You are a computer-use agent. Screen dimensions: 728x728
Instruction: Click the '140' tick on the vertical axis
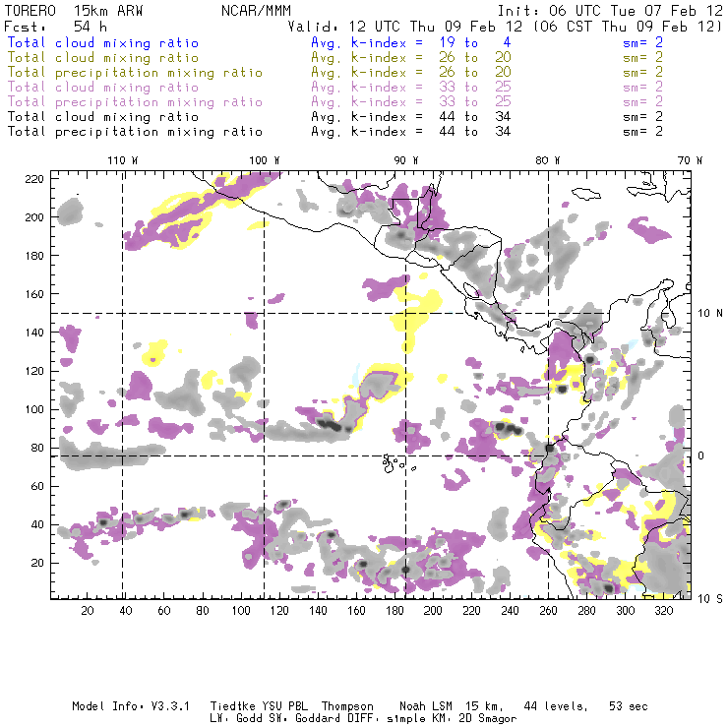tap(33, 333)
